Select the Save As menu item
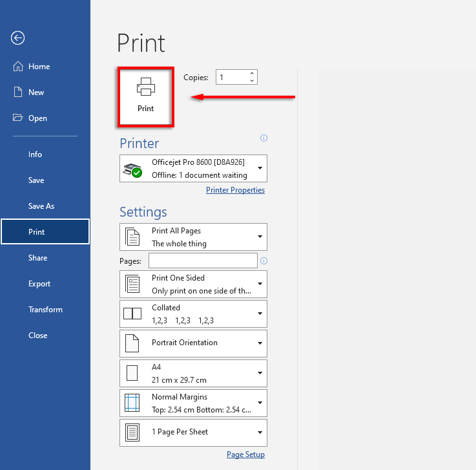The image size is (476, 470). click(x=41, y=206)
